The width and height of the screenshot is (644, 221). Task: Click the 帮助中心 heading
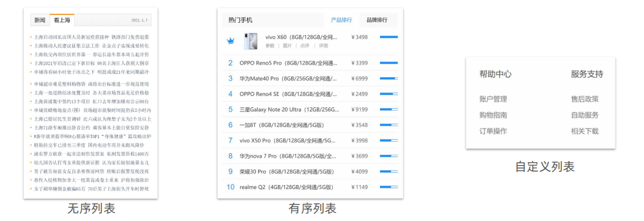(x=495, y=74)
